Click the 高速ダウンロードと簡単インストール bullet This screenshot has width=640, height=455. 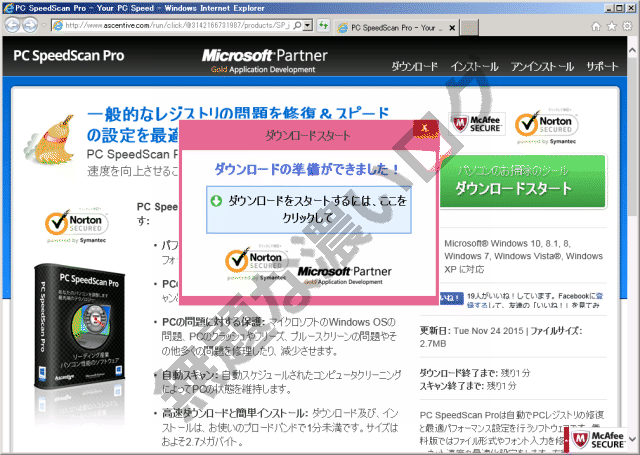pyautogui.click(x=280, y=427)
